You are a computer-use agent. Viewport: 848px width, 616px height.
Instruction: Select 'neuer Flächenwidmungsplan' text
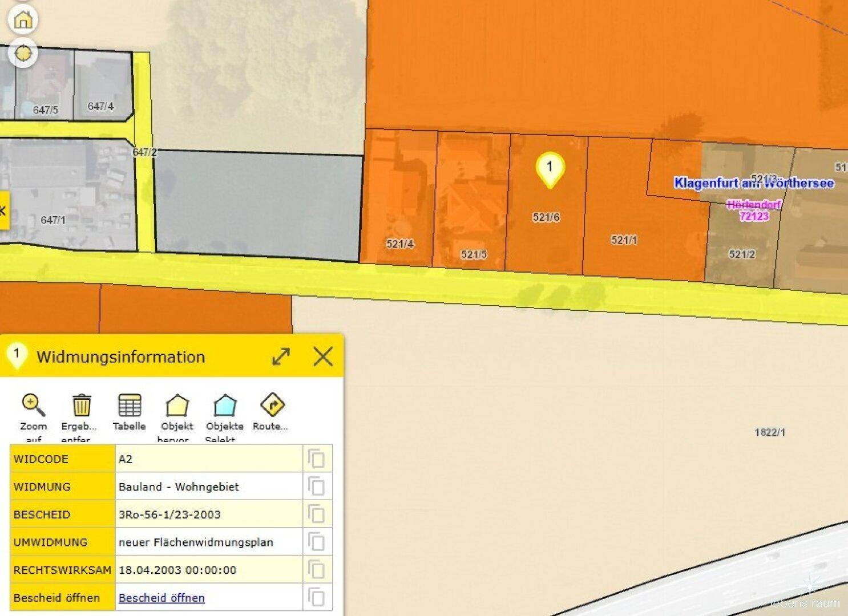196,542
